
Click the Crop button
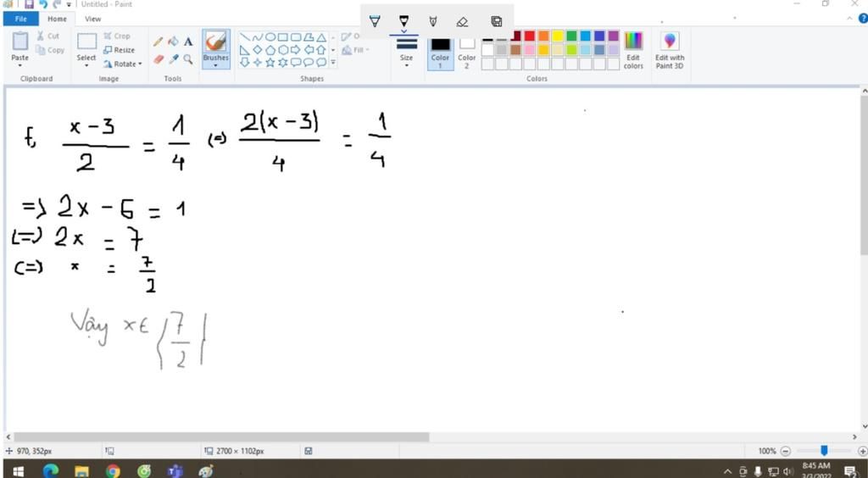(117, 36)
